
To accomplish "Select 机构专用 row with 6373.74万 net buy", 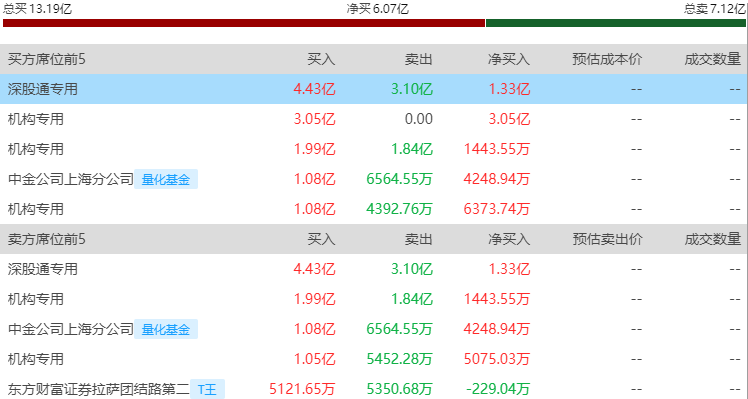I will click(374, 209).
